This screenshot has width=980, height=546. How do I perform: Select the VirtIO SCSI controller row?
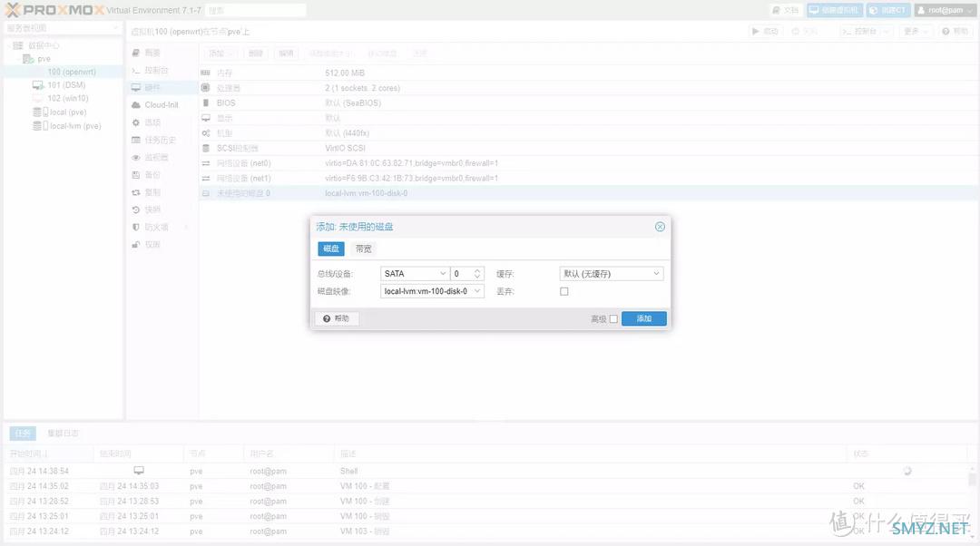pyautogui.click(x=589, y=148)
